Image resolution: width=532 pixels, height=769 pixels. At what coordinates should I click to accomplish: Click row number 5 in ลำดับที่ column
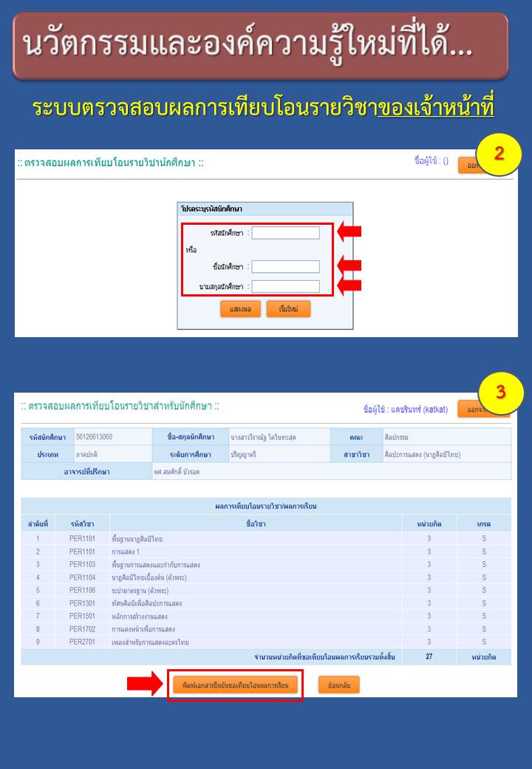(x=38, y=590)
